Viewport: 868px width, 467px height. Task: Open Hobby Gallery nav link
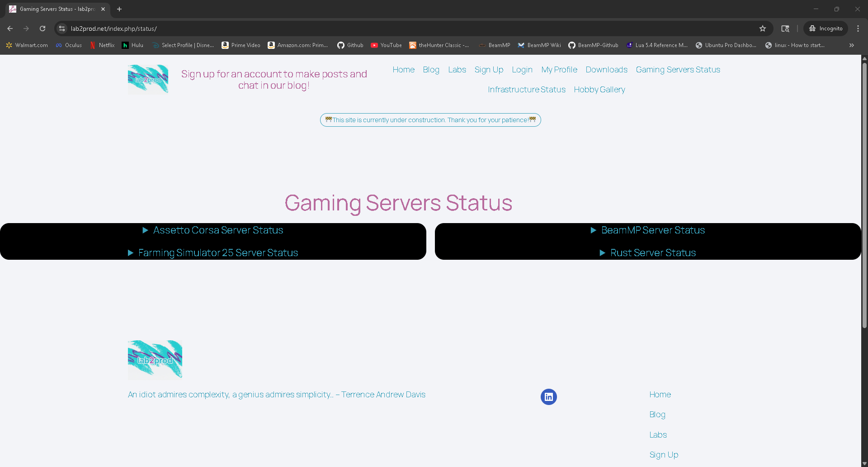(599, 90)
